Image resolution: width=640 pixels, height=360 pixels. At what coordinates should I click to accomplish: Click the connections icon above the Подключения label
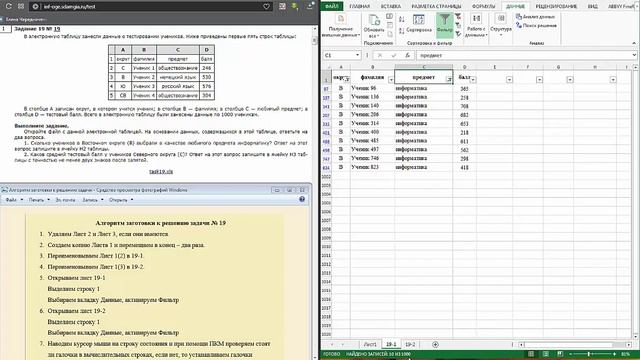(x=389, y=16)
